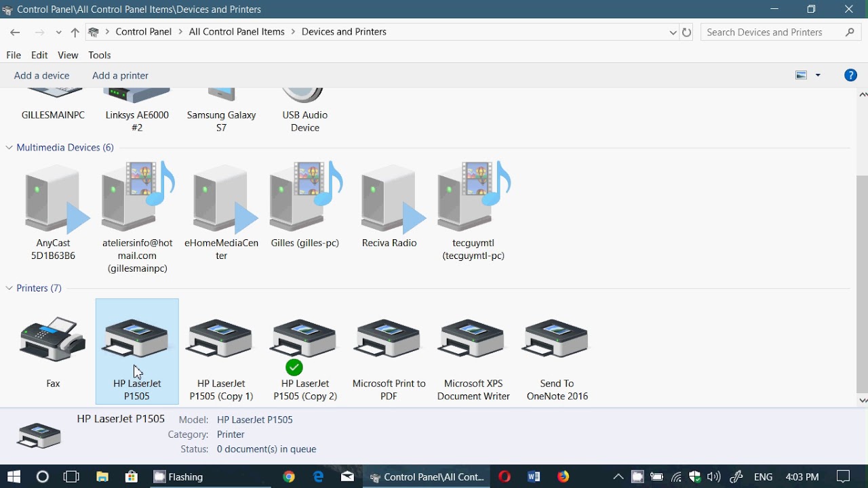The image size is (868, 488).
Task: Open address bar history dropdown
Action: [x=673, y=32]
